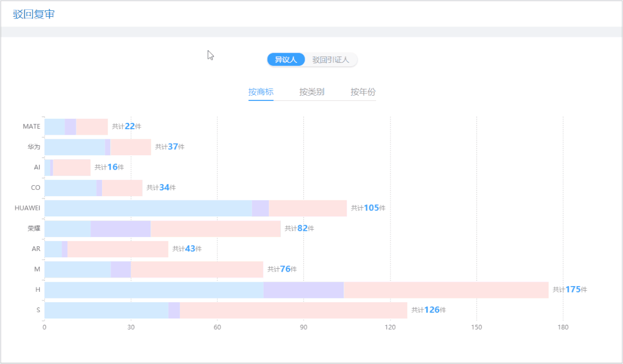Click the purple segment of S bar
Screen dimensions: 623x364
174,310
